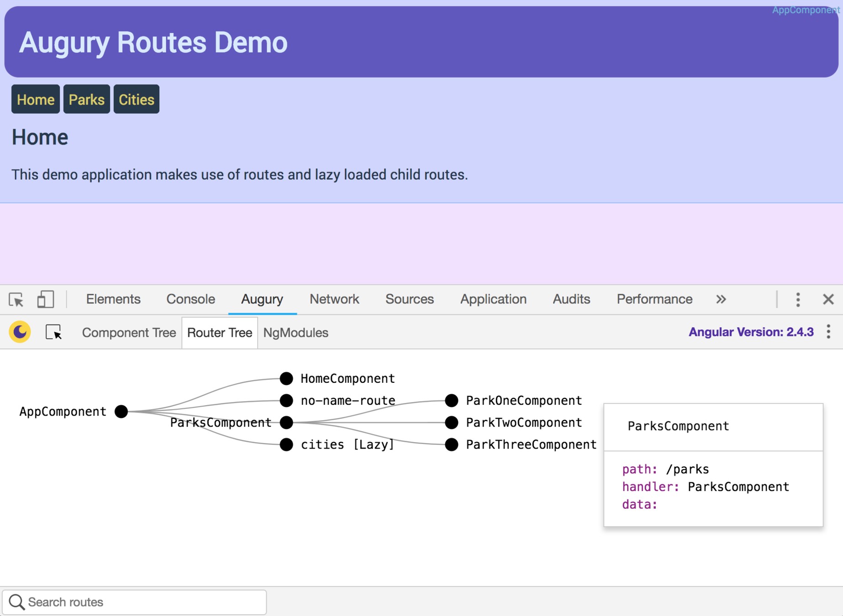This screenshot has width=843, height=616.
Task: Select the ParksComponent route node dot
Action: [x=286, y=423]
